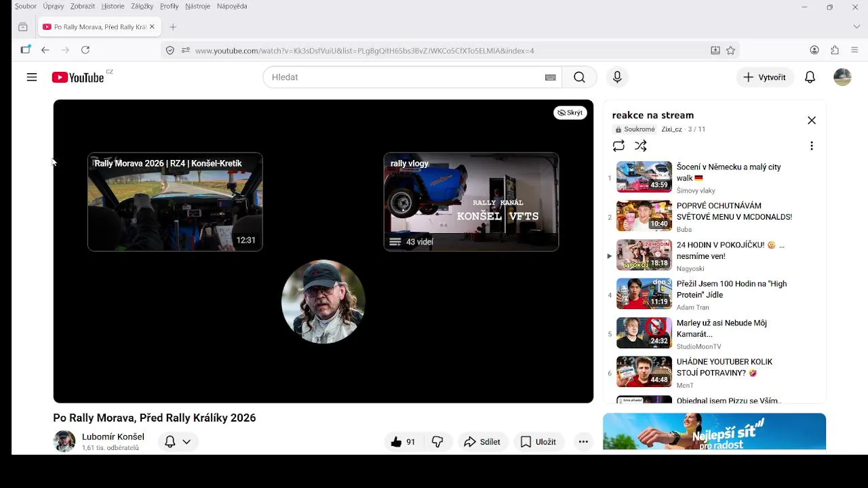Click the magnifier search button
Viewport: 868px width, 488px height.
[579, 77]
